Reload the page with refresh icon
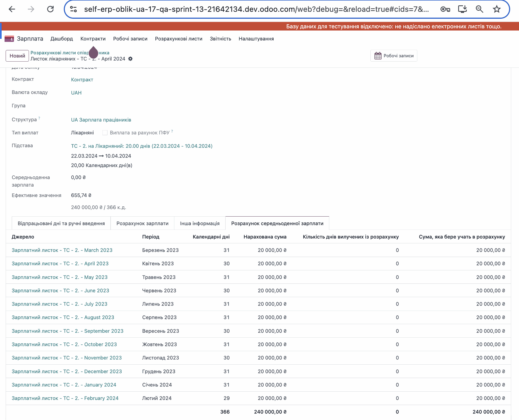The width and height of the screenshot is (519, 420). (x=50, y=9)
